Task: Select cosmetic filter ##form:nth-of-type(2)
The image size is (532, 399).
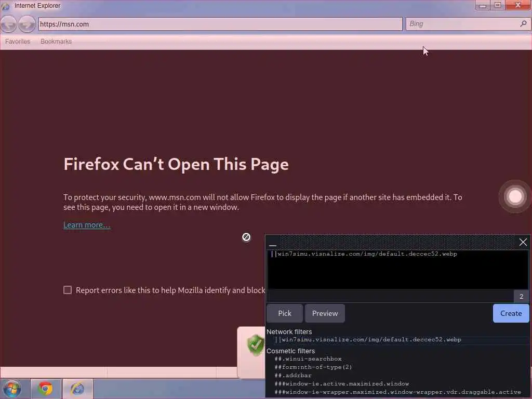Action: 313,367
